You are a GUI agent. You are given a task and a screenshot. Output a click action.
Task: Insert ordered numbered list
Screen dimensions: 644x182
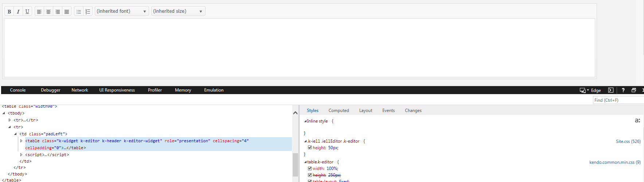coord(88,11)
